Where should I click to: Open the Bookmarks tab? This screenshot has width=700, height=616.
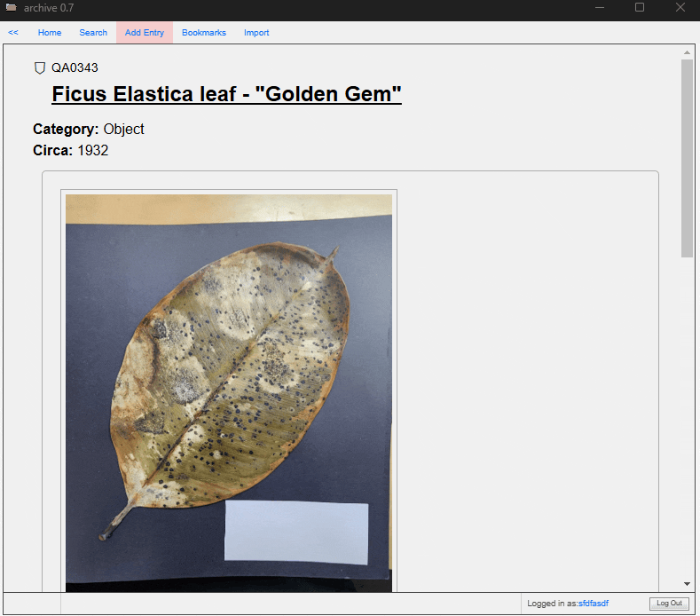point(204,33)
